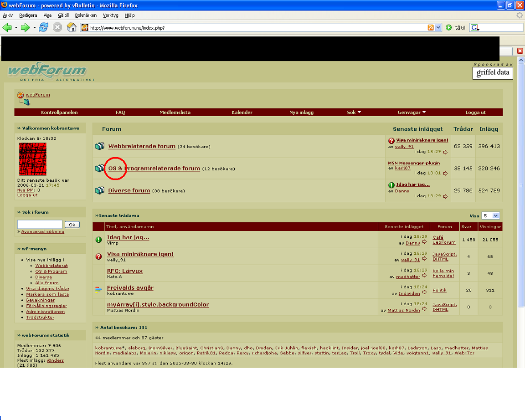Click red question icon beside Visa miniräknare thread
Viewport: 525px width, 420px height.
pos(98,256)
